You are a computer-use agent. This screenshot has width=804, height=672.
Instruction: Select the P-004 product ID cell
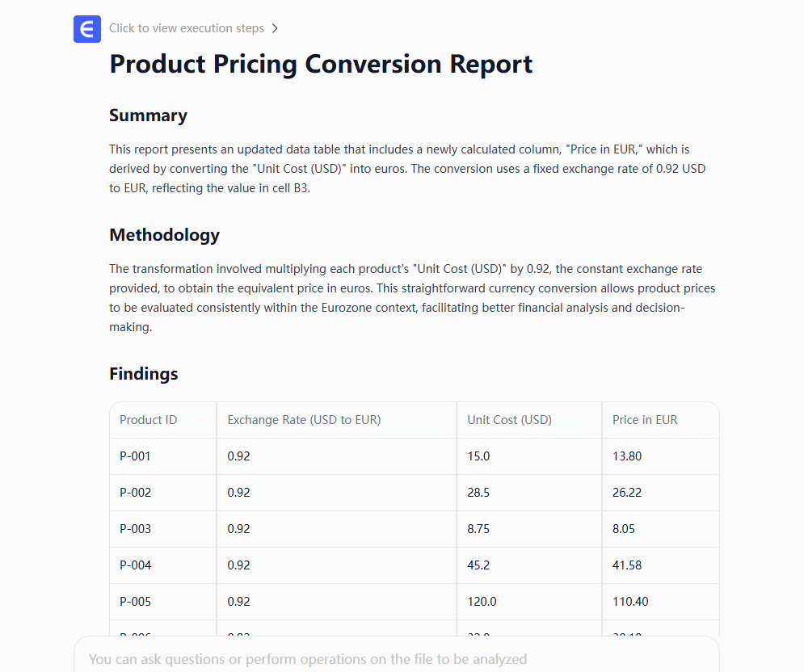(x=135, y=565)
